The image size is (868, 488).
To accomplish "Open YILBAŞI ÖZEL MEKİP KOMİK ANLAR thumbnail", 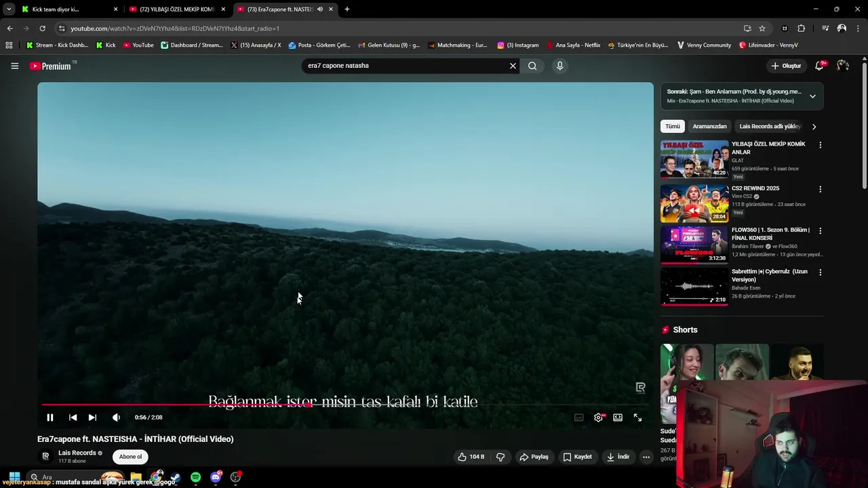I will pos(694,159).
